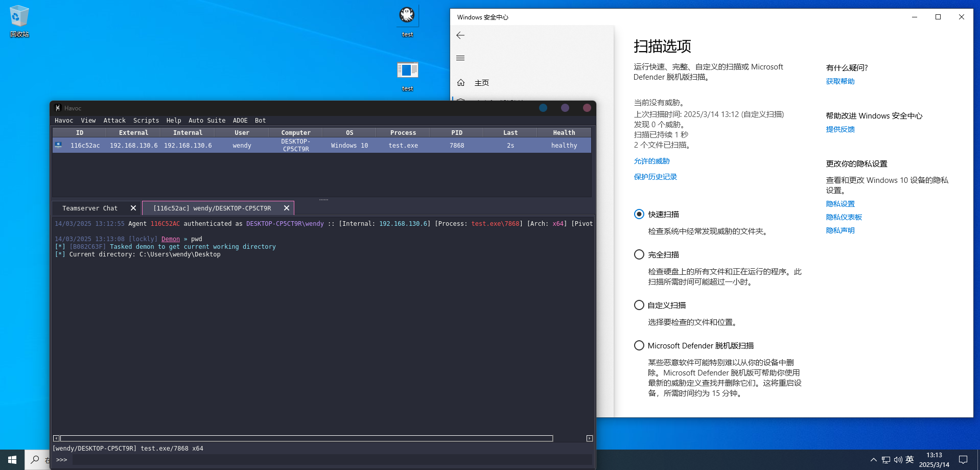Click the blue circle button in Havoc title bar

543,108
